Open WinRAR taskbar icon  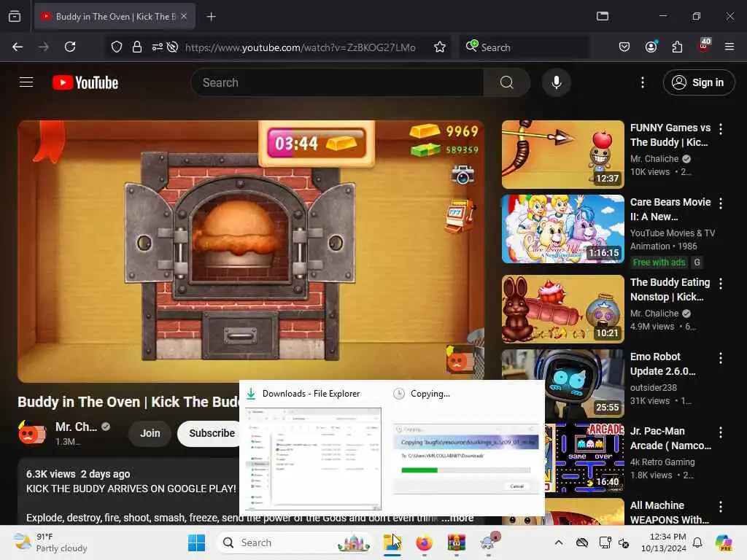tap(456, 542)
